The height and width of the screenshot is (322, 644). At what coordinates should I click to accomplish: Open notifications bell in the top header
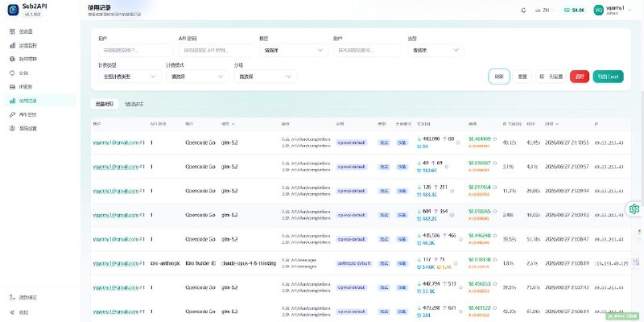[523, 10]
